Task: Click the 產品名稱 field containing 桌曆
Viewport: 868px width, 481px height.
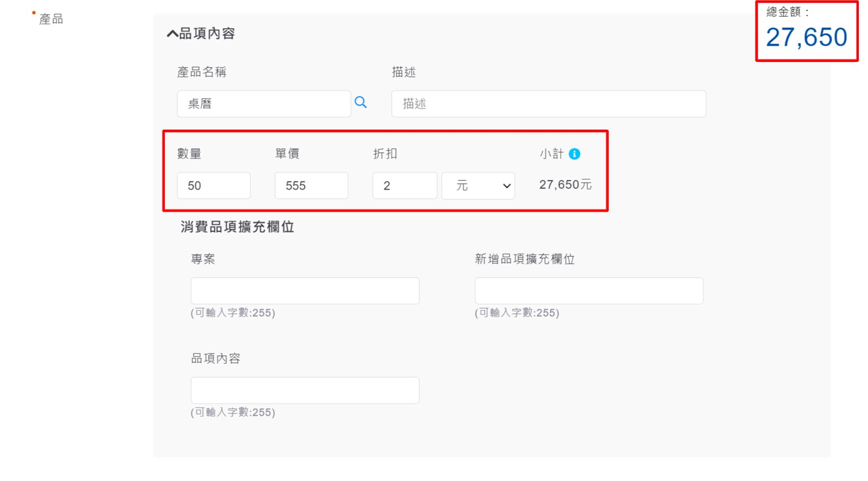Action: click(264, 104)
